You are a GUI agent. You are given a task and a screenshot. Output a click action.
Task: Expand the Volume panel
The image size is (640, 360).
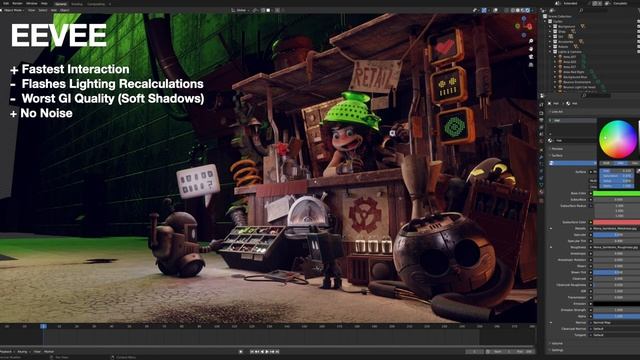coord(557,343)
